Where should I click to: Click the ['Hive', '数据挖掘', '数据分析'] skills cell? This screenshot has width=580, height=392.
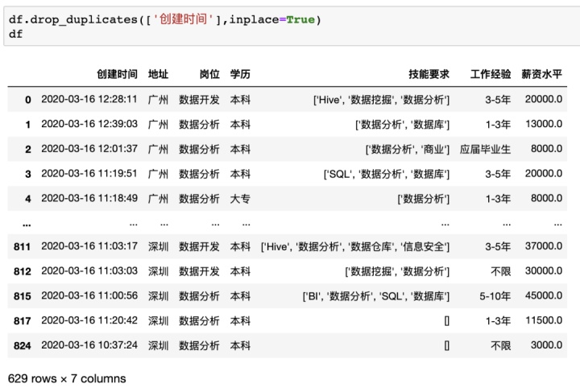pyautogui.click(x=381, y=100)
